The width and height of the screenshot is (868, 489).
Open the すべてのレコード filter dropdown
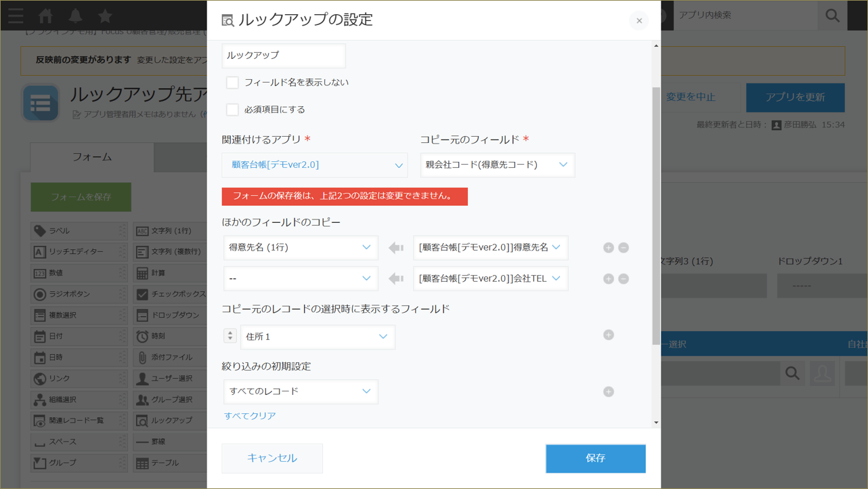[301, 391]
